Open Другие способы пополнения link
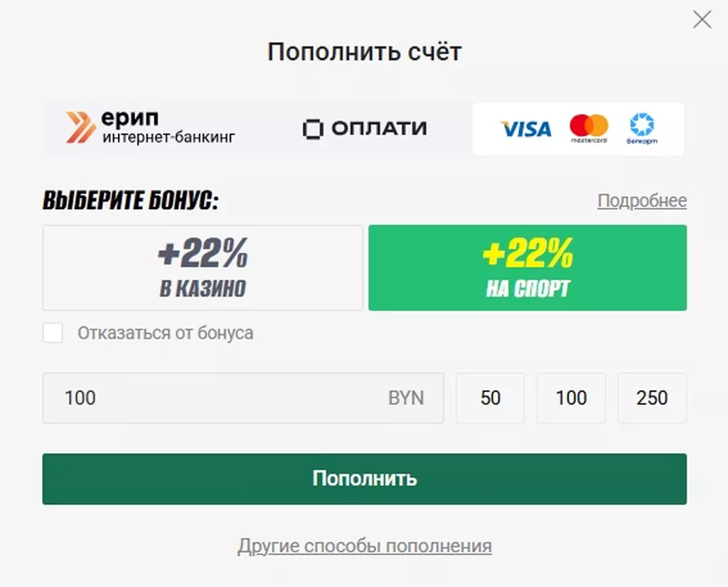The height and width of the screenshot is (587, 728). coord(364,546)
